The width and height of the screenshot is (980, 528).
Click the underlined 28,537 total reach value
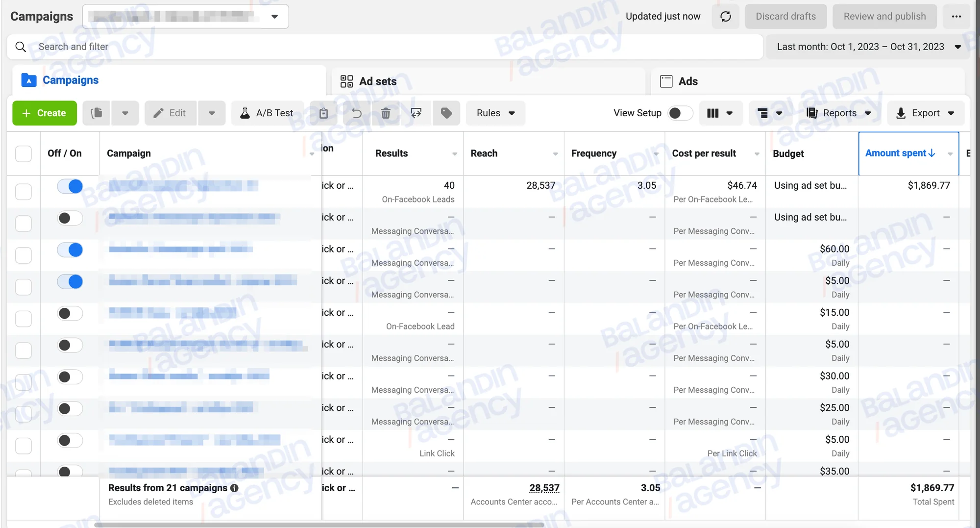pyautogui.click(x=544, y=488)
